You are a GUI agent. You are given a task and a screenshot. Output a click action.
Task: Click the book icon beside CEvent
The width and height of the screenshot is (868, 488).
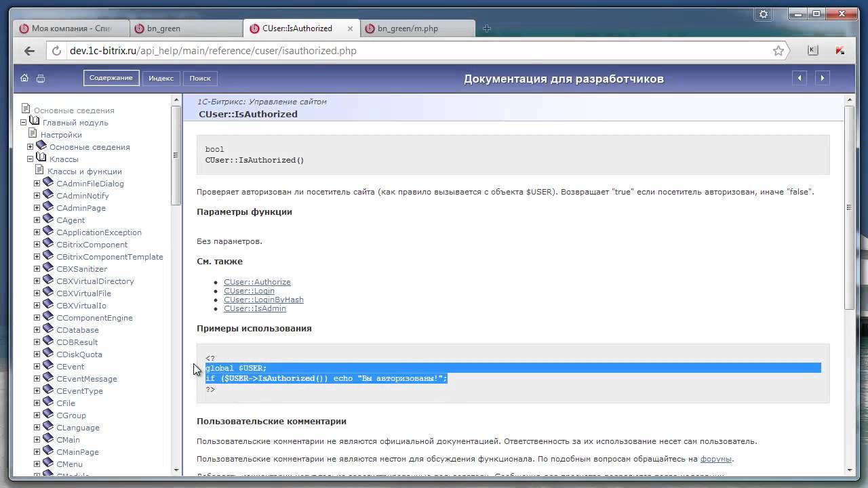point(48,365)
